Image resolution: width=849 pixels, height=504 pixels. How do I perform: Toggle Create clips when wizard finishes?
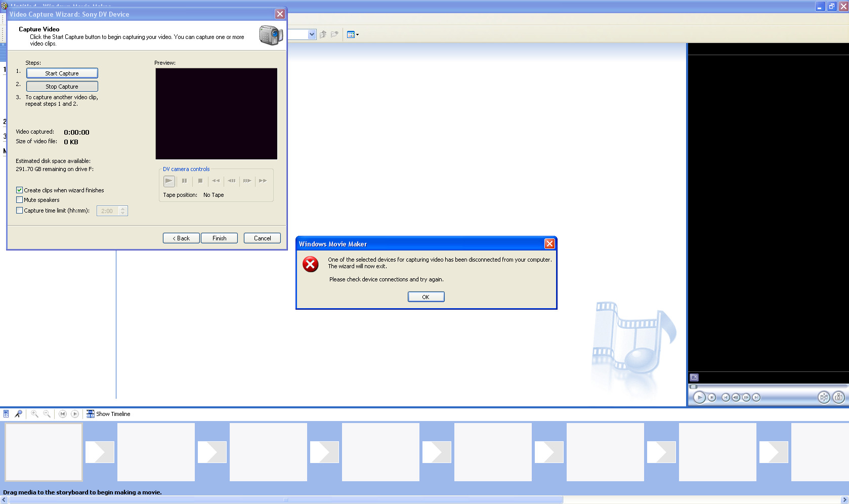click(x=19, y=190)
